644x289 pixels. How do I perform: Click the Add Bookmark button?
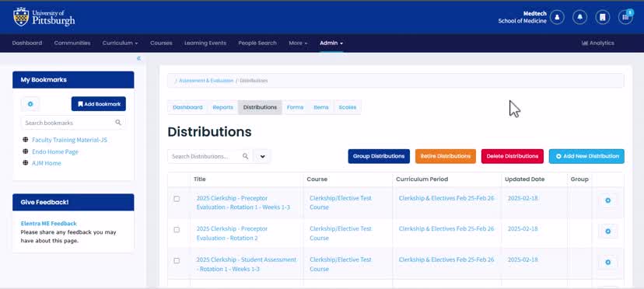(x=99, y=104)
